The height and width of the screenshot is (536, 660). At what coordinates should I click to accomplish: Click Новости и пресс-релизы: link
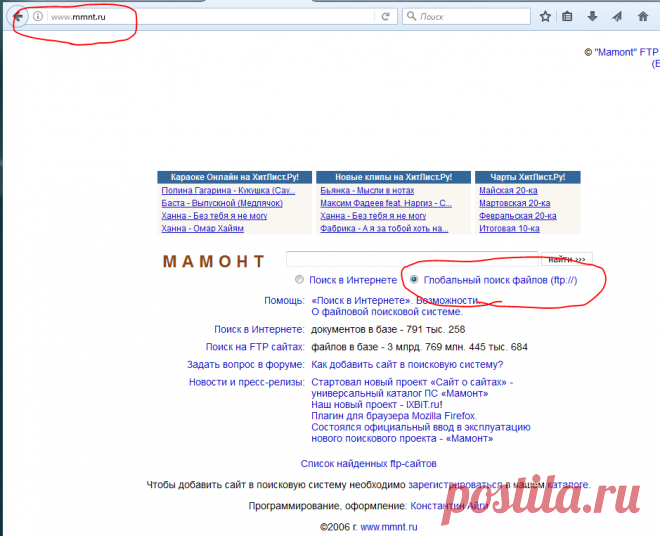pos(247,382)
